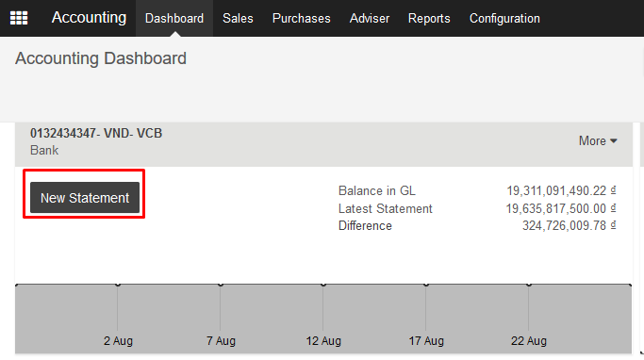Click the Accounting app title
This screenshot has height=360, width=644.
[x=89, y=18]
